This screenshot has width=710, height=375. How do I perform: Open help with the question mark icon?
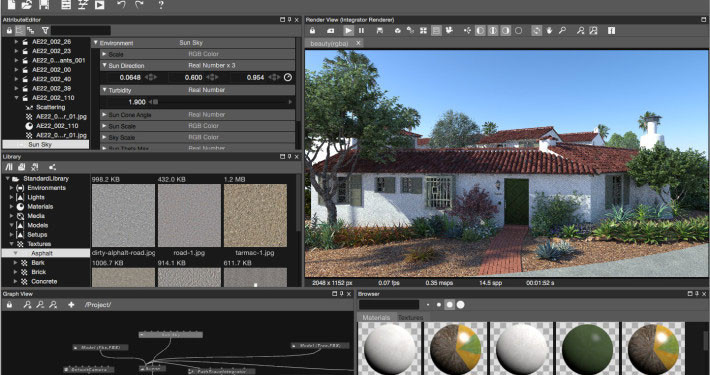161,5
